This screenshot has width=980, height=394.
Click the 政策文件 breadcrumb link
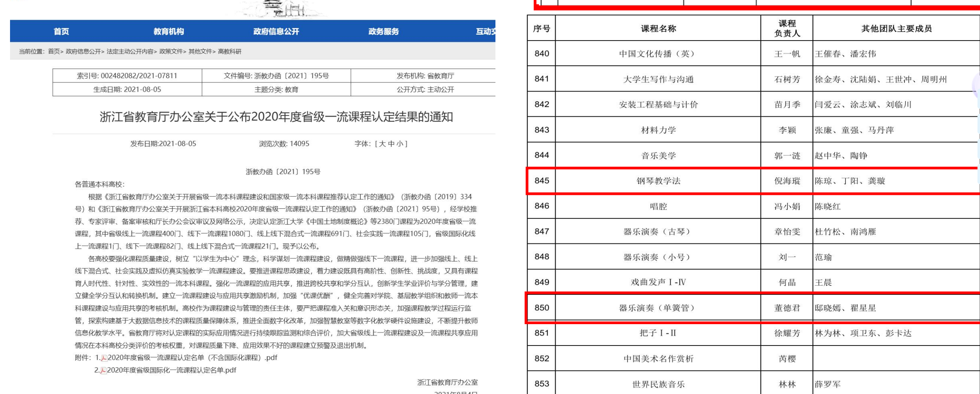171,51
